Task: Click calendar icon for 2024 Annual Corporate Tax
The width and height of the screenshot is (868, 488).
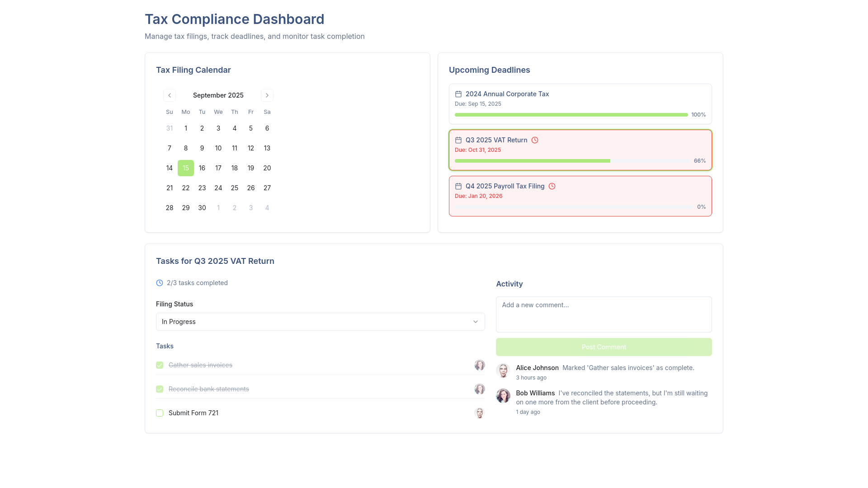Action: 458,94
